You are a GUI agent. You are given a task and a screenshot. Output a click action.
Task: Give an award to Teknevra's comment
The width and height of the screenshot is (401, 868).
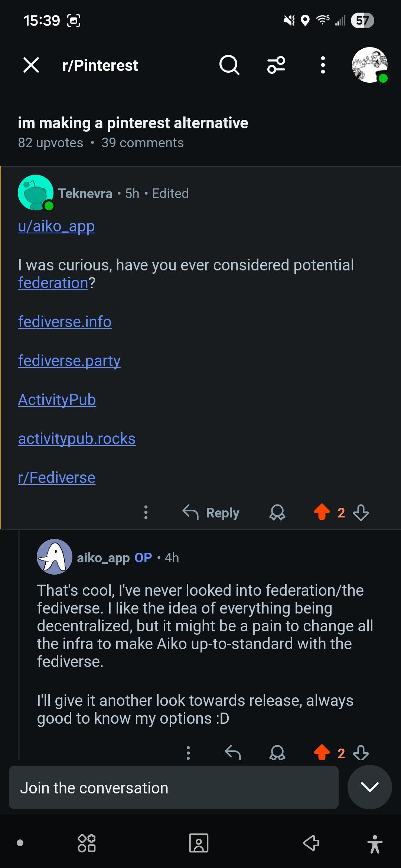(x=277, y=512)
